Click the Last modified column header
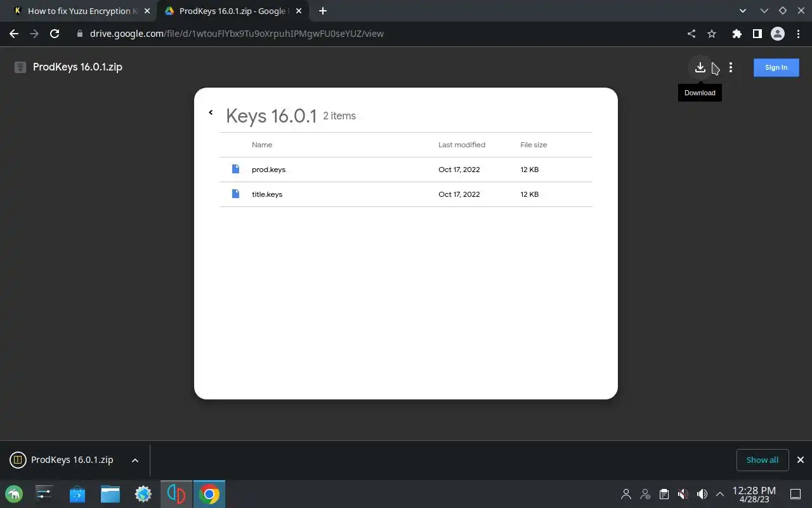The height and width of the screenshot is (508, 812). click(x=462, y=145)
